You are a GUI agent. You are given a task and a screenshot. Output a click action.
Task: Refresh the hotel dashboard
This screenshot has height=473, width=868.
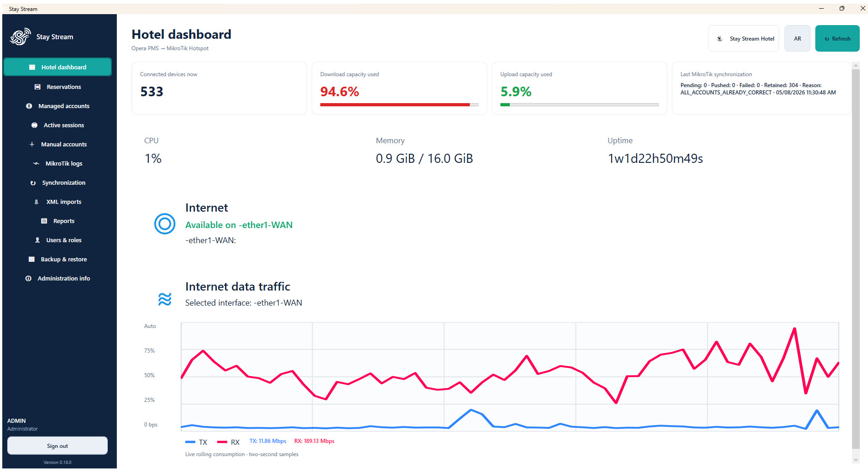[837, 39]
